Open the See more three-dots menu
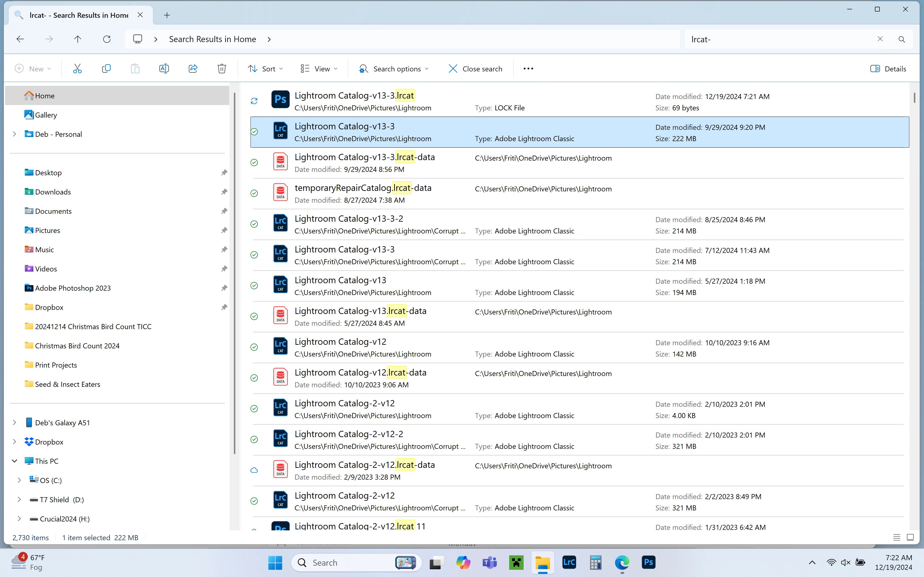Screen dimensions: 924x577 pyautogui.click(x=528, y=69)
